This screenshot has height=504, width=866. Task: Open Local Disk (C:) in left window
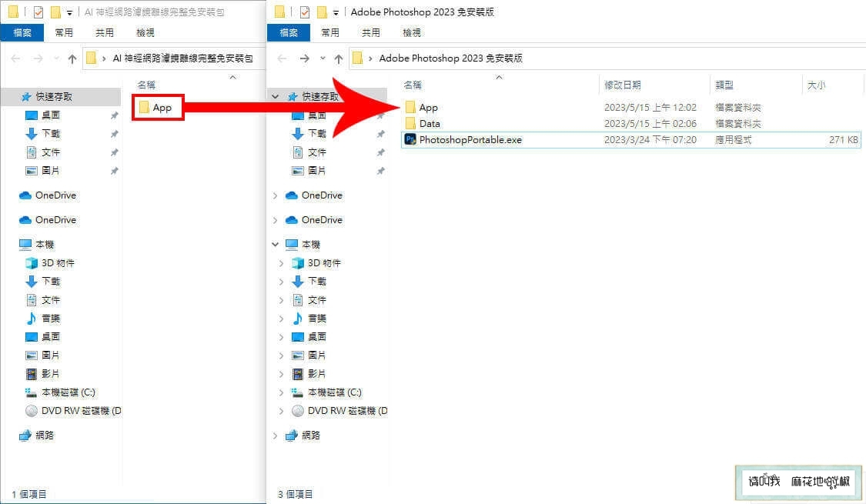click(60, 392)
